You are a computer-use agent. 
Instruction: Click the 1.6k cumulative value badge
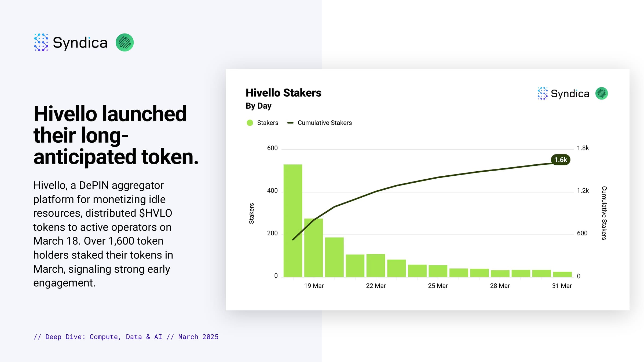tap(561, 160)
